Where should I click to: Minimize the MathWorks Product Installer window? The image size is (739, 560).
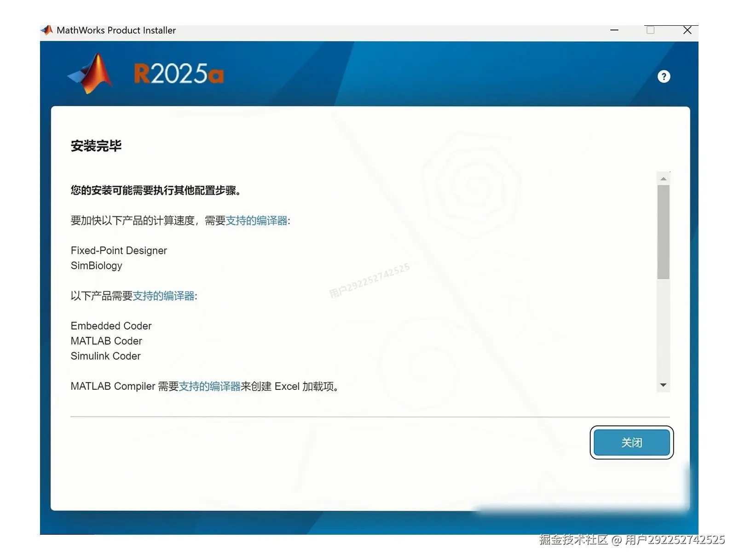[614, 30]
